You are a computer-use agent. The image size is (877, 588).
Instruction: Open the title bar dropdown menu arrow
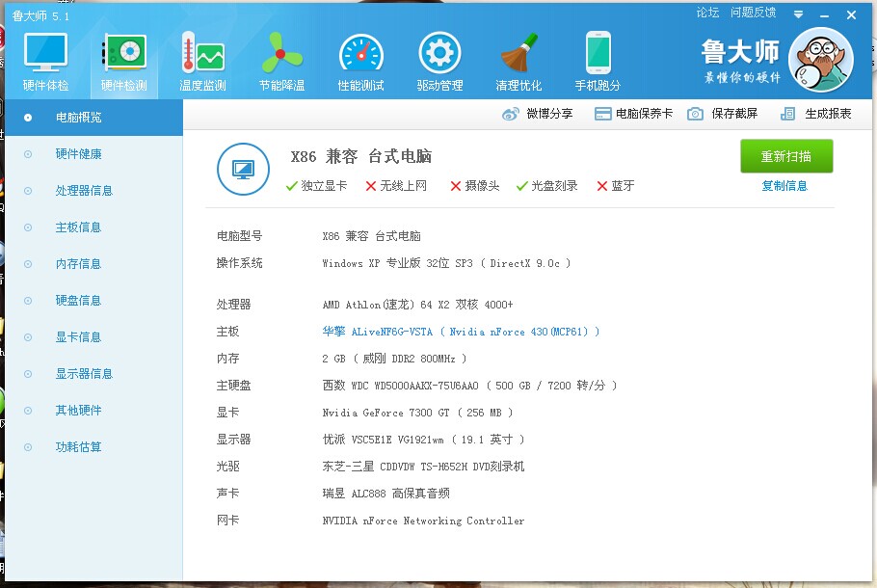pos(799,14)
